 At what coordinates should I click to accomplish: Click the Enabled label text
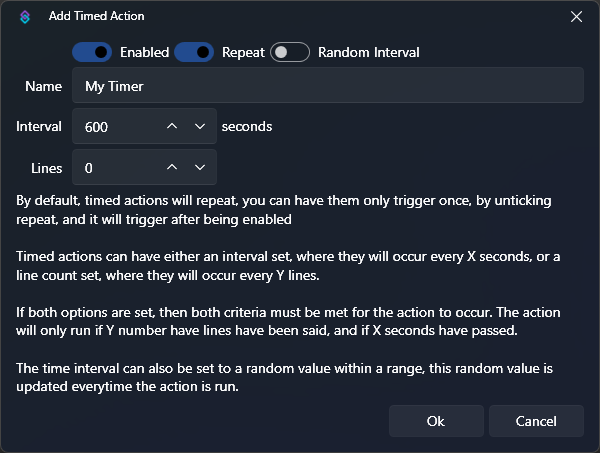(x=144, y=52)
